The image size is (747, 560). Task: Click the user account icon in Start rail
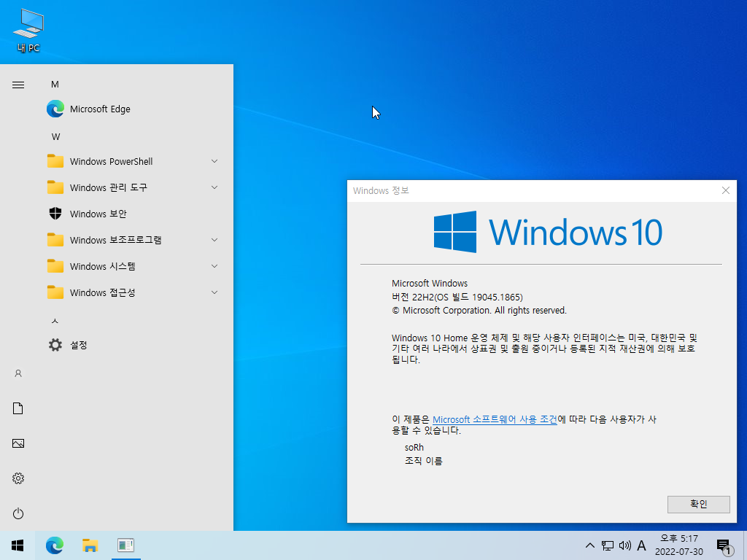tap(18, 373)
